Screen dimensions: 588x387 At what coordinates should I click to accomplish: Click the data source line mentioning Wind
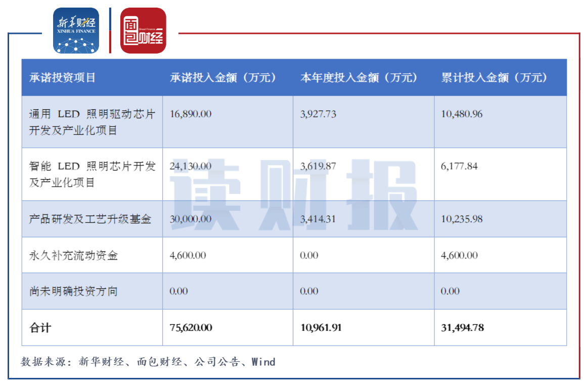[146, 362]
